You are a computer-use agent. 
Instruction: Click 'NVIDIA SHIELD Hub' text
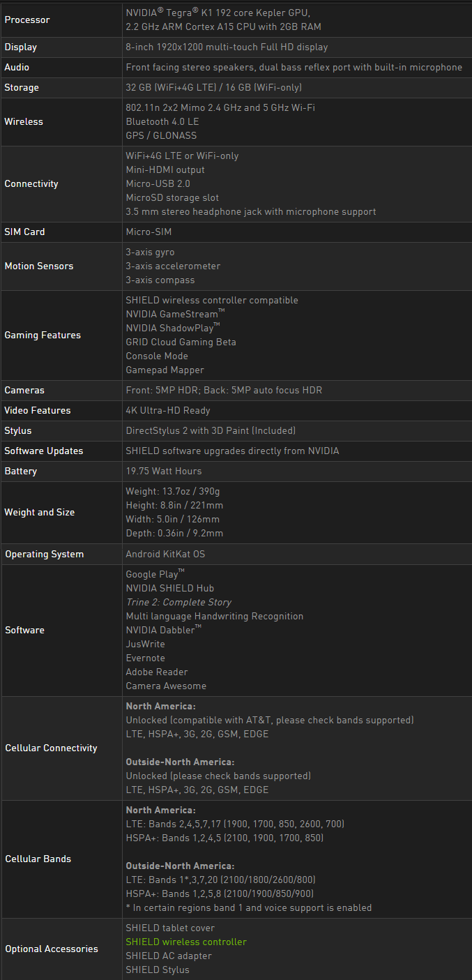point(169,588)
